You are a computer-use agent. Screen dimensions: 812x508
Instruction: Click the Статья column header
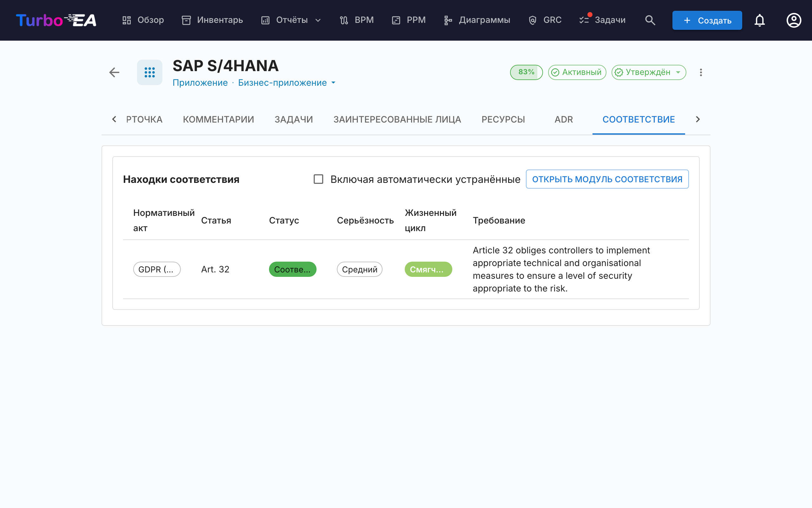(216, 220)
